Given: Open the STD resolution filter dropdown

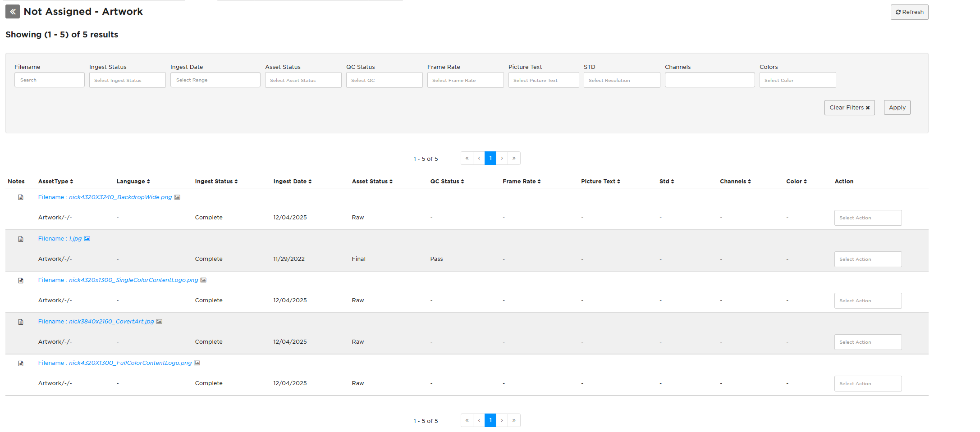Looking at the screenshot, I should pos(622,80).
